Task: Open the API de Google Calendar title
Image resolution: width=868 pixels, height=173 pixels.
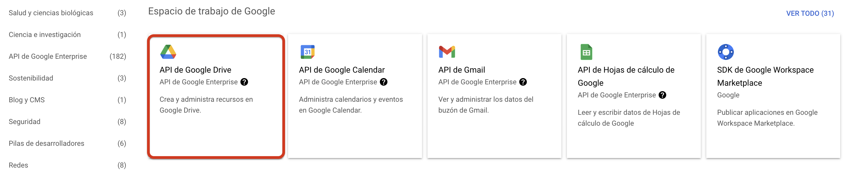Action: pyautogui.click(x=342, y=70)
